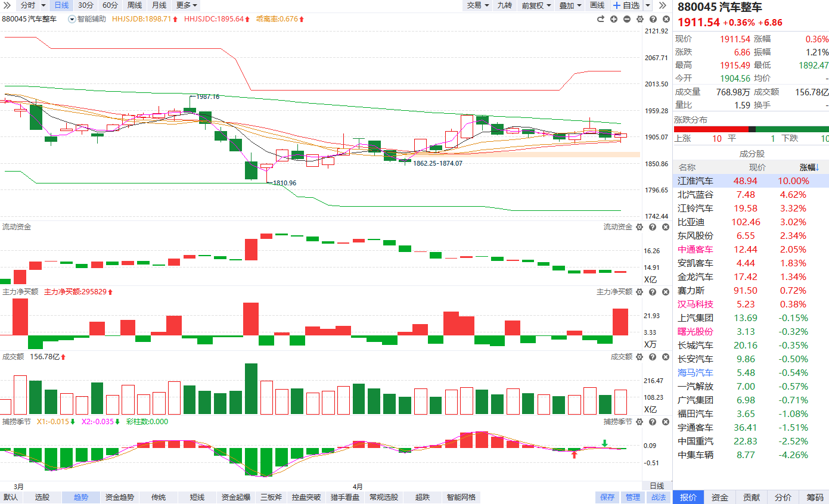The height and width of the screenshot is (504, 829).
Task: Open help icon for 主力净买额 indicator
Action: point(652,292)
